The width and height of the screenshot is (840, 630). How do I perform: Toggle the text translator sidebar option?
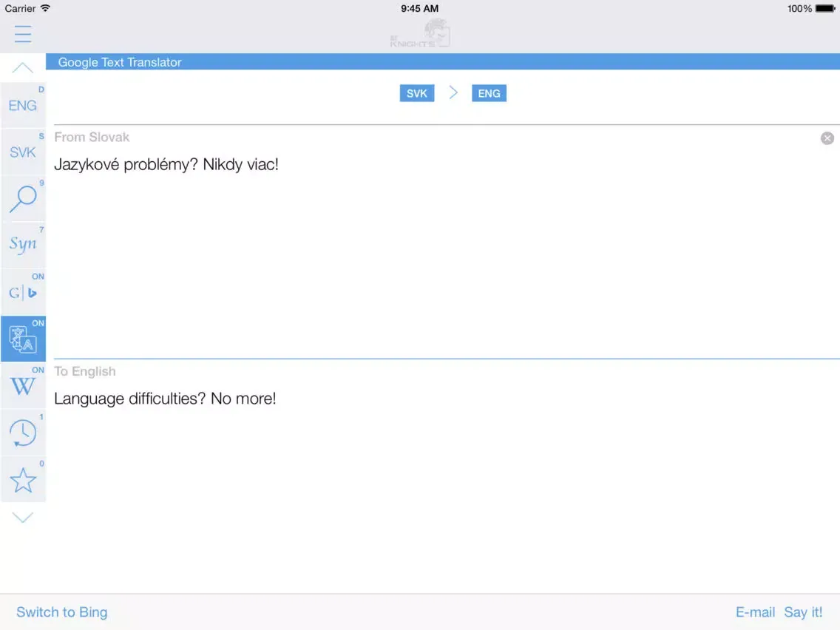click(x=23, y=339)
